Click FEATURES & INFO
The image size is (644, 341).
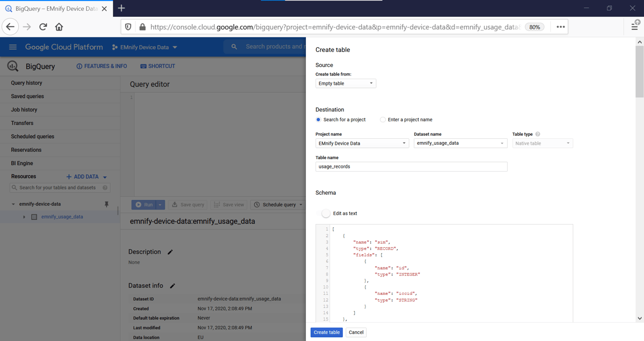pos(102,66)
